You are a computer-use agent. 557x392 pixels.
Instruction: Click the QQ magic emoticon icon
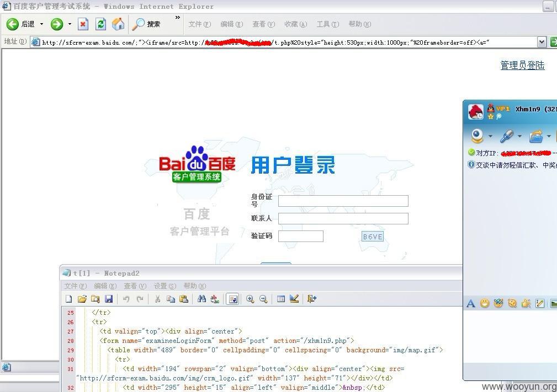498,303
